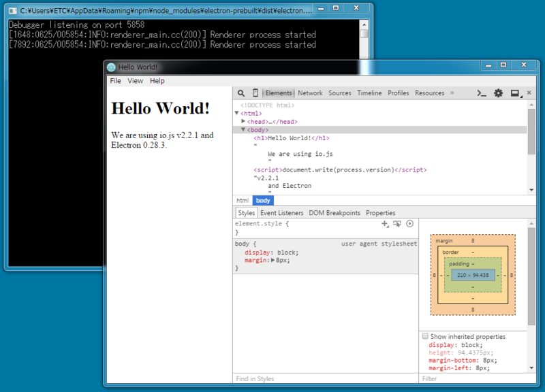Click the command prompt window icon
The image size is (545, 392).
point(13,11)
